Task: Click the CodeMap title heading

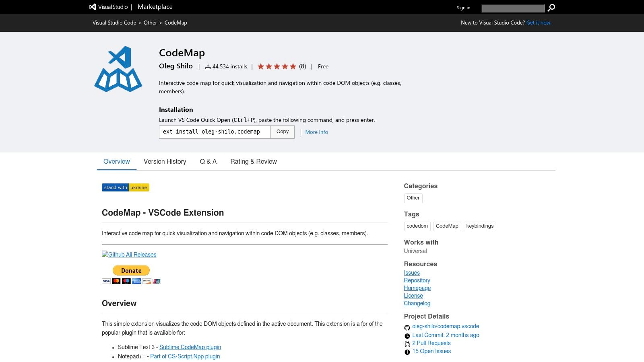Action: [x=182, y=53]
